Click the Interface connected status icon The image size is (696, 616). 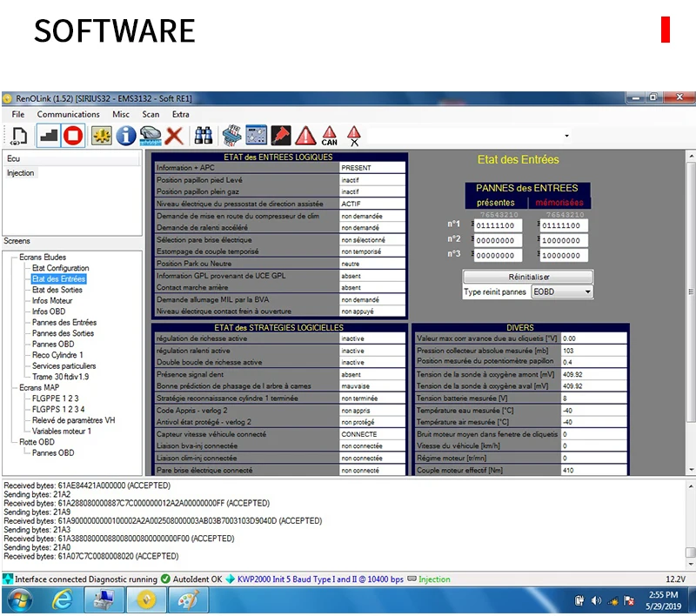coord(8,579)
